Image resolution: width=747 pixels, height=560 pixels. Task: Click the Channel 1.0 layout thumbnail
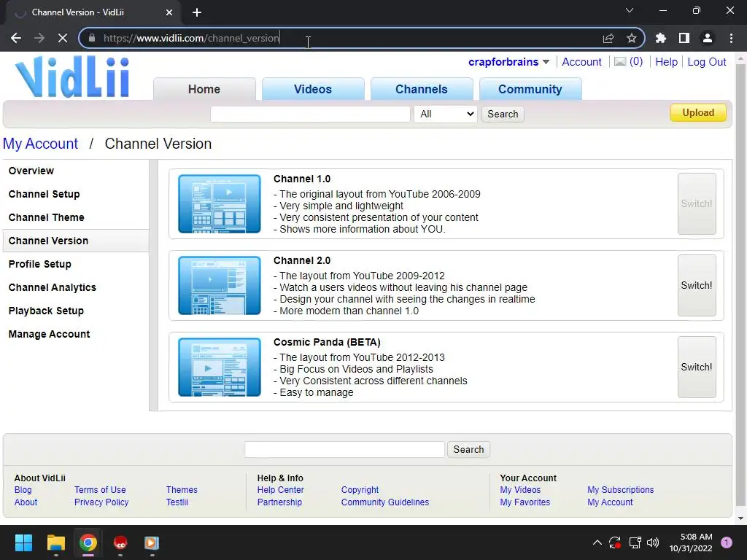click(x=220, y=204)
